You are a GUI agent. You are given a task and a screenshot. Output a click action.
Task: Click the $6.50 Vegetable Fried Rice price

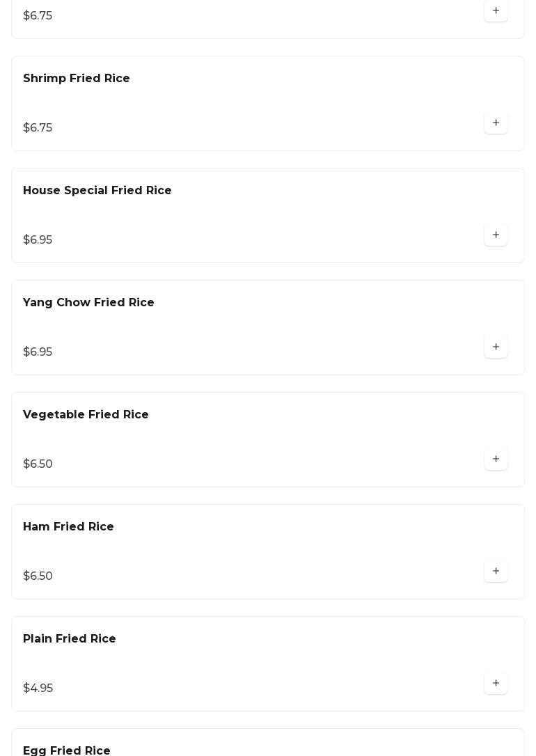tap(38, 464)
